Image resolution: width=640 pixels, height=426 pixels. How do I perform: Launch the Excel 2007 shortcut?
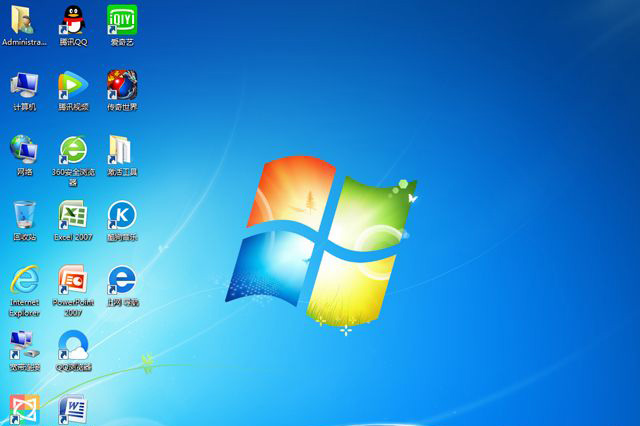tap(73, 215)
